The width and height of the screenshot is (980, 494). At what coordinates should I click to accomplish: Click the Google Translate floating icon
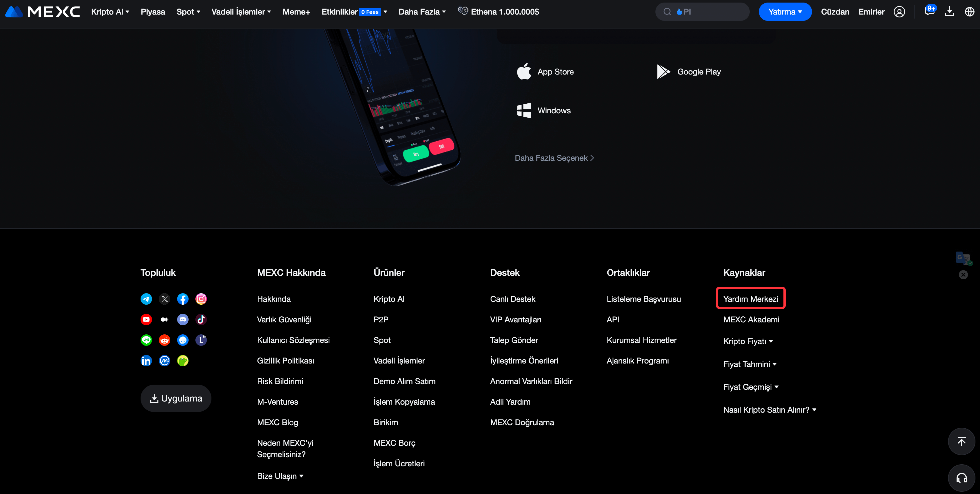tap(964, 258)
